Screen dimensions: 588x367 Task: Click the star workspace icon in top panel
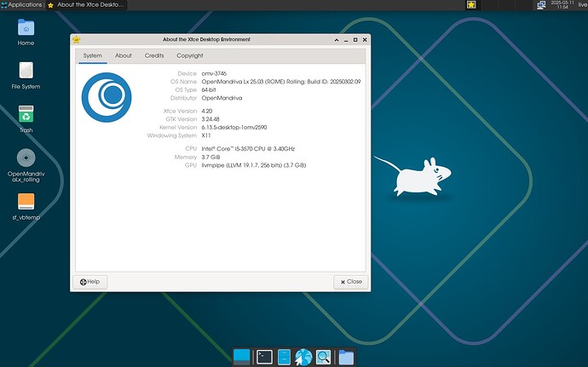click(471, 5)
